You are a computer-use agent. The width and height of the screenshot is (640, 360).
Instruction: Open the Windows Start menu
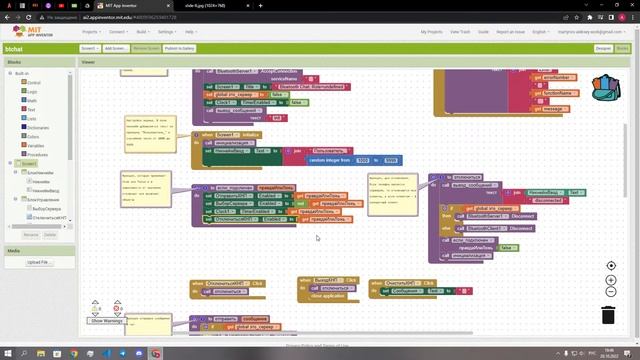click(x=8, y=353)
